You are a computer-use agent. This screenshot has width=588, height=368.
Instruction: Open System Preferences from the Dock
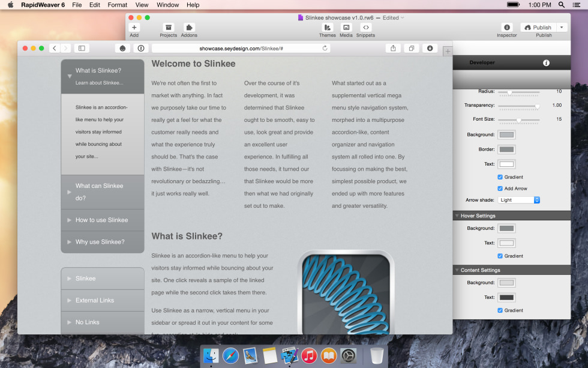pyautogui.click(x=349, y=355)
